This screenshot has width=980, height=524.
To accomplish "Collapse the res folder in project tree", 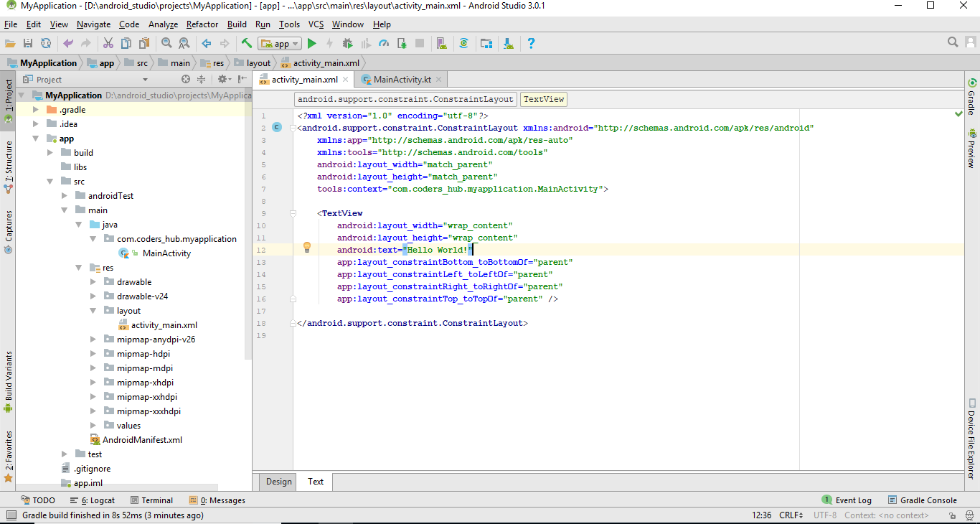I will pyautogui.click(x=79, y=268).
